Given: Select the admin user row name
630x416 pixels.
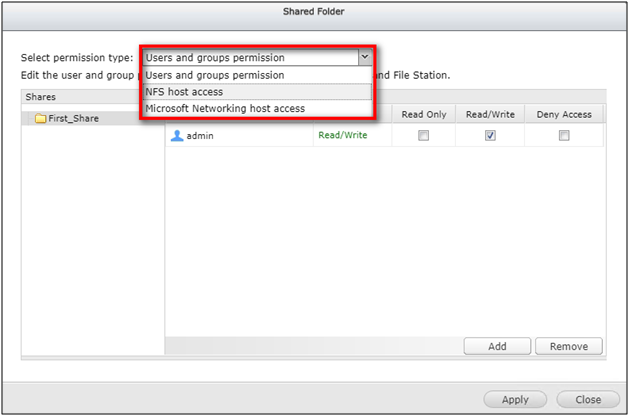Looking at the screenshot, I should (x=200, y=135).
